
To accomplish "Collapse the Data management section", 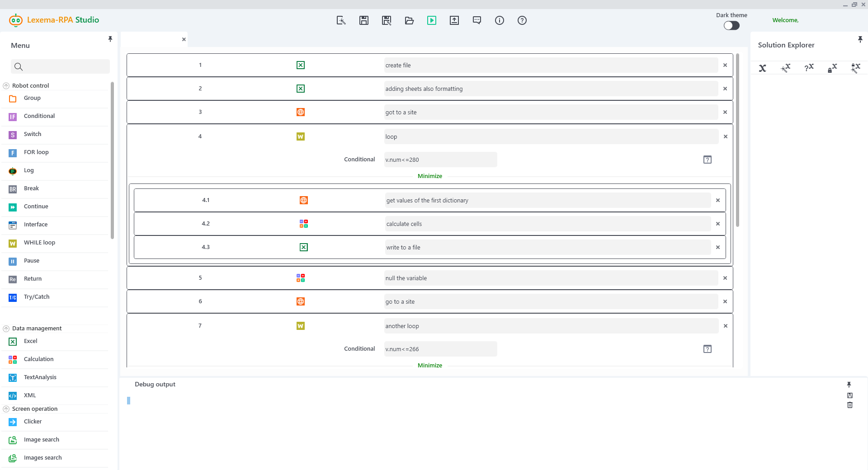I will click(6, 329).
